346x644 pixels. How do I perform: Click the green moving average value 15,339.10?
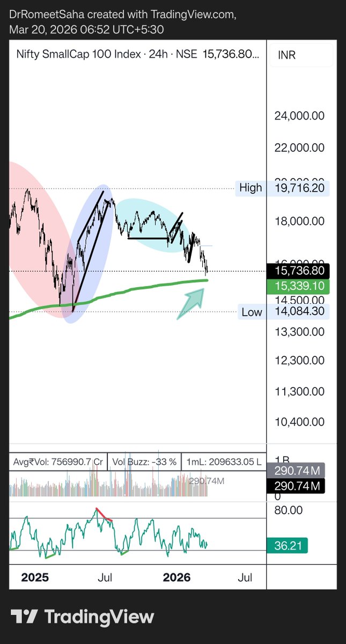point(298,286)
